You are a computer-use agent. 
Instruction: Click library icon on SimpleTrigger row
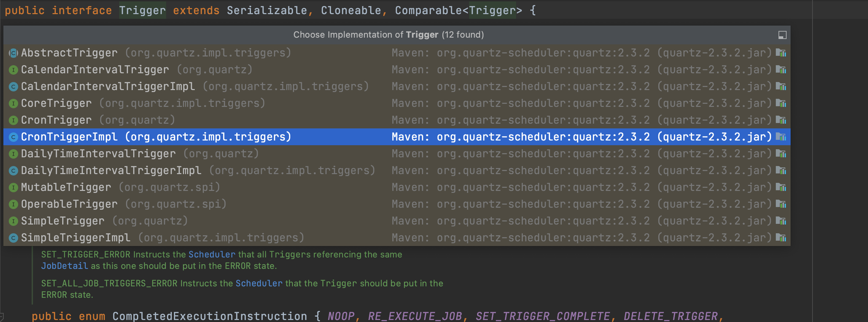pos(781,221)
